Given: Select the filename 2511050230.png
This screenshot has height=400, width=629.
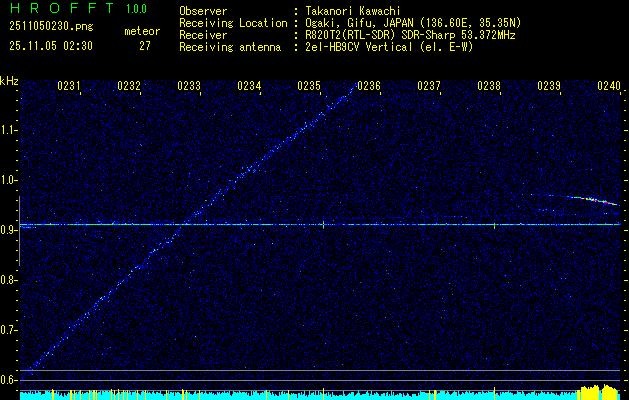Looking at the screenshot, I should pyautogui.click(x=51, y=27).
